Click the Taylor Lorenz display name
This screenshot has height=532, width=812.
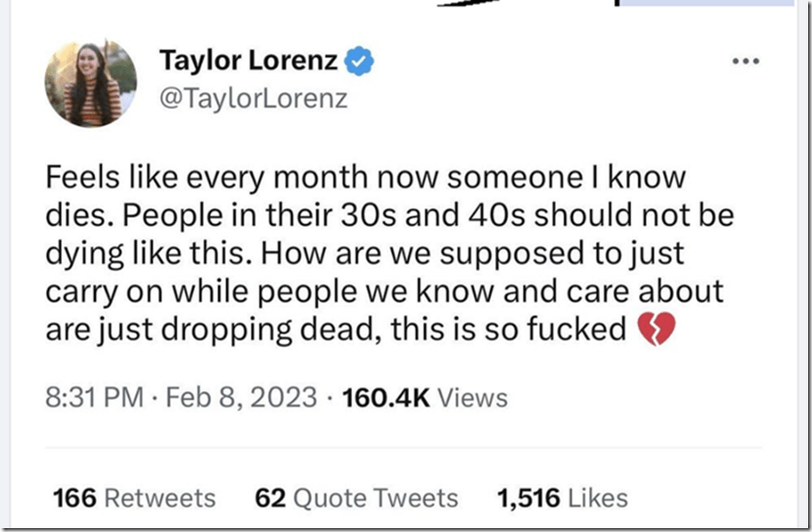click(249, 62)
